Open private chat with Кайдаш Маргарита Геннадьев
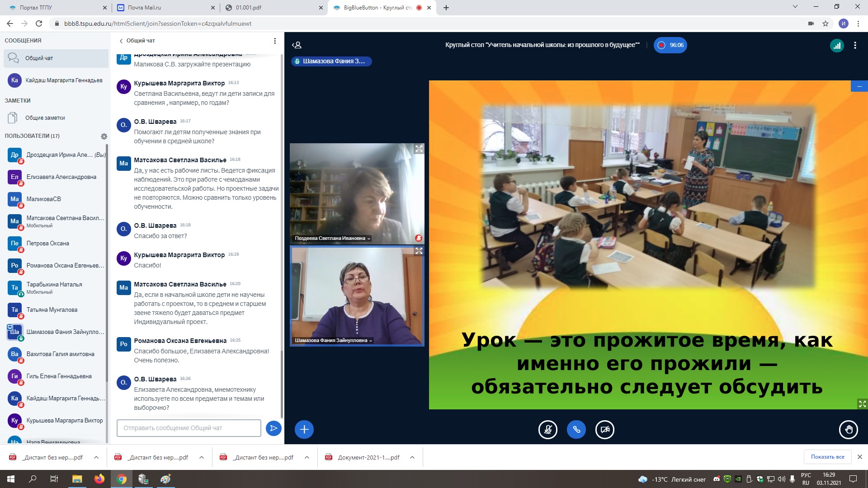868x488 pixels. [56, 80]
